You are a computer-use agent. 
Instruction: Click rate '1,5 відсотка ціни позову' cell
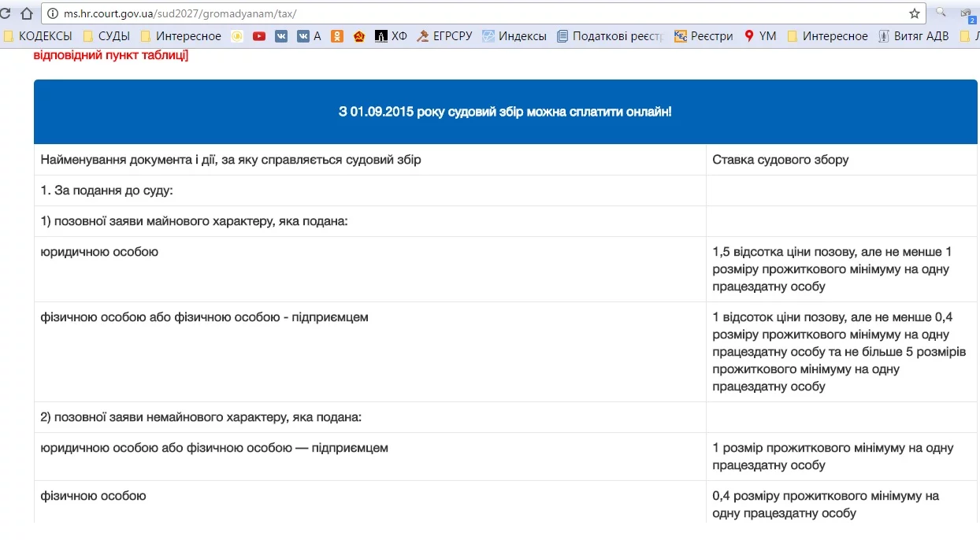click(x=841, y=269)
